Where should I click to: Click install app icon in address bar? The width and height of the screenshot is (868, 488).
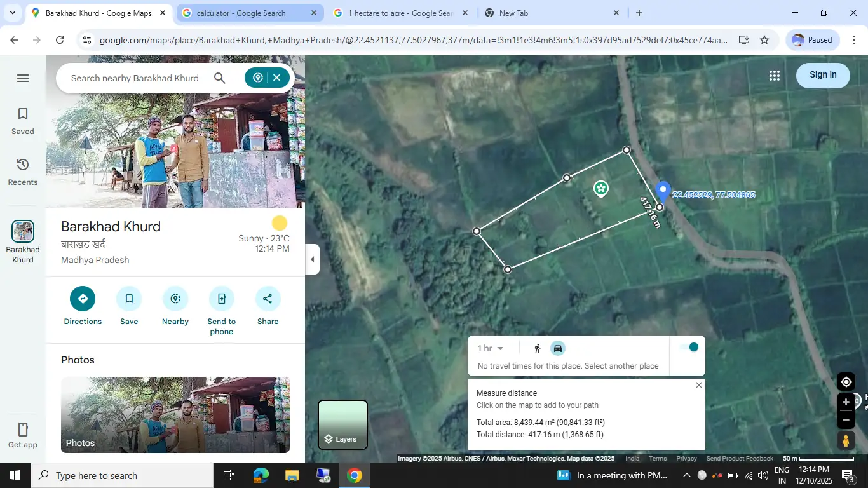point(743,40)
